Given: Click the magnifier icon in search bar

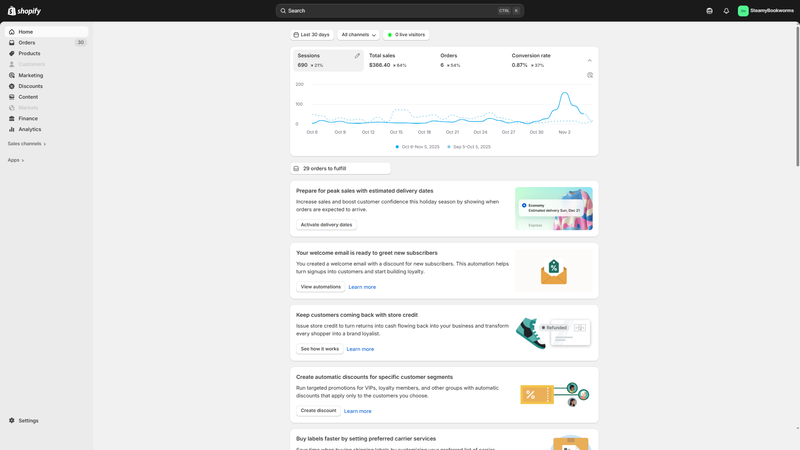Looking at the screenshot, I should (x=283, y=11).
